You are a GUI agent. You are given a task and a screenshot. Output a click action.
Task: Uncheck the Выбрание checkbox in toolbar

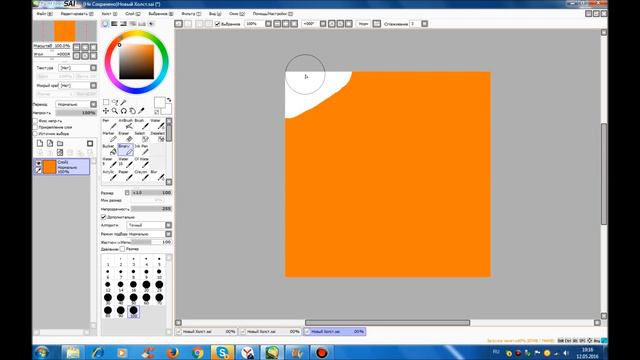click(218, 24)
